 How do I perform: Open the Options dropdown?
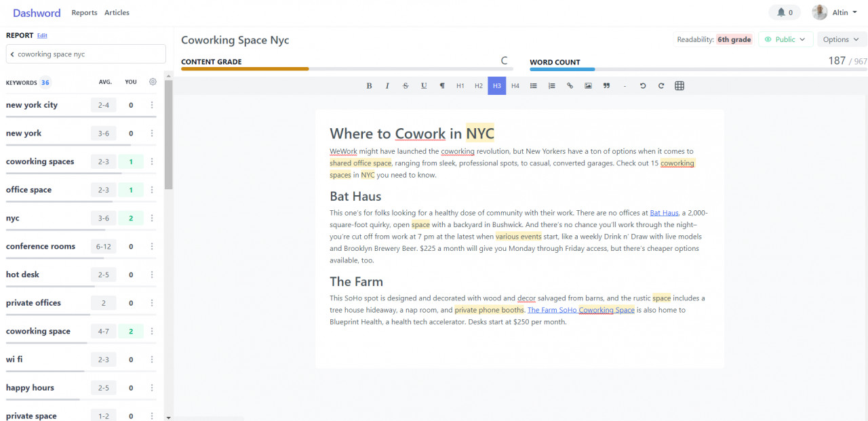(842, 39)
